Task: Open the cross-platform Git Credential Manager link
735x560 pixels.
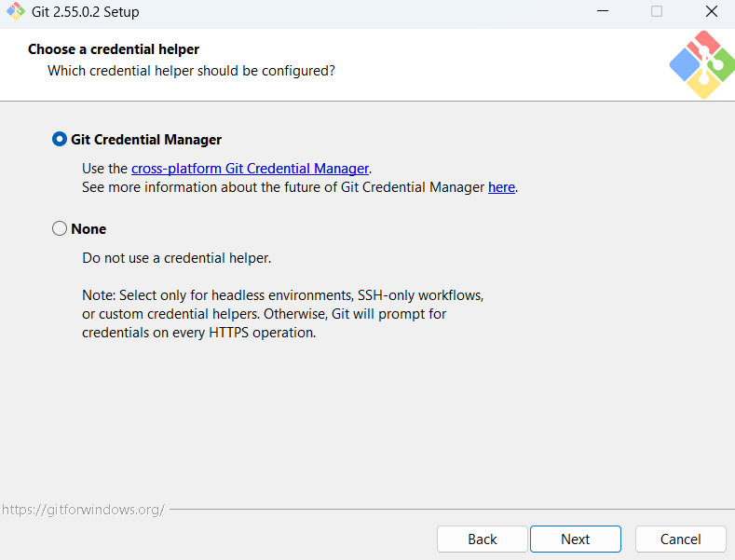Action: (250, 169)
